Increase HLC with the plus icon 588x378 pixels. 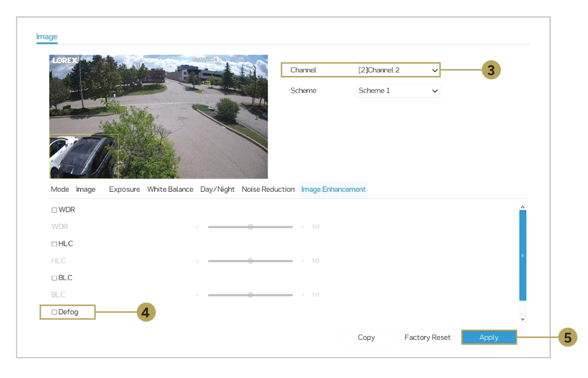303,261
